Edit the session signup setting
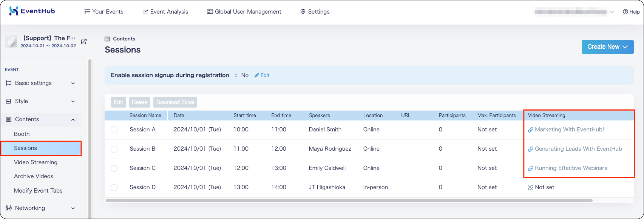The image size is (644, 219). [x=262, y=75]
